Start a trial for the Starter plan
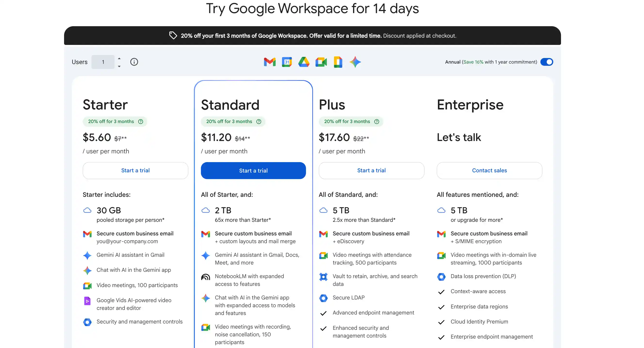The width and height of the screenshot is (644, 348). click(135, 171)
